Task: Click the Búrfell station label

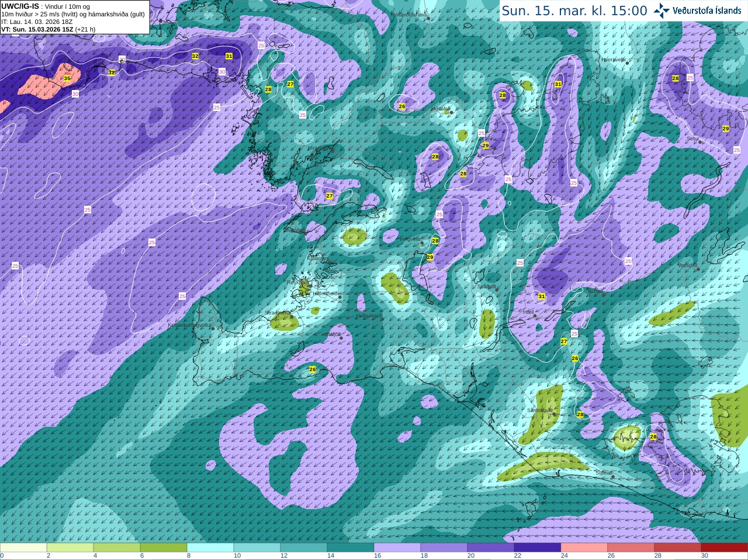Action: (x=595, y=291)
